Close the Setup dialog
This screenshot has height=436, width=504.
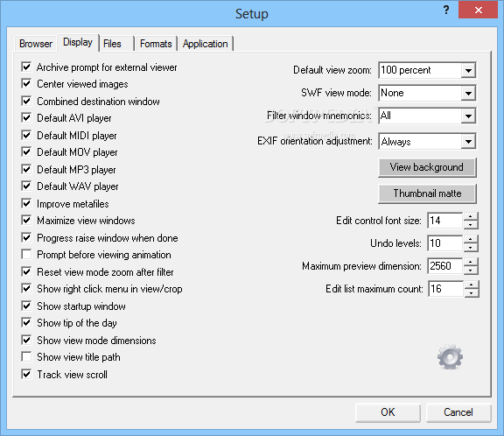tap(479, 10)
